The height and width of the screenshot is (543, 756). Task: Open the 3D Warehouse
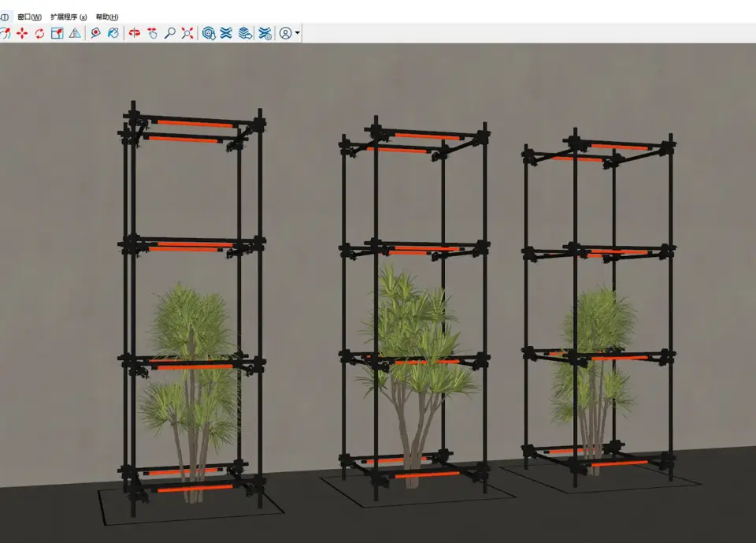point(209,33)
